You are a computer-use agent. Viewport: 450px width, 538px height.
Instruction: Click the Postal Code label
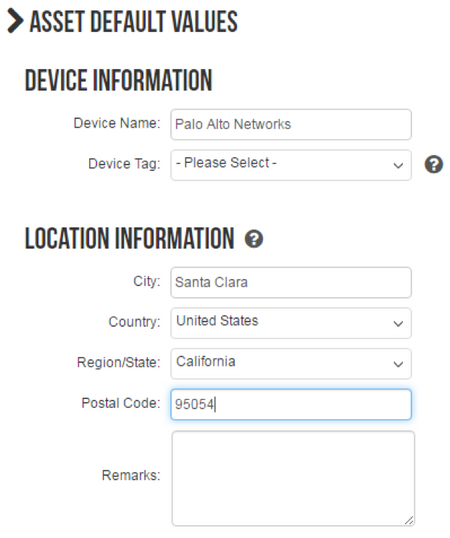[x=121, y=403]
